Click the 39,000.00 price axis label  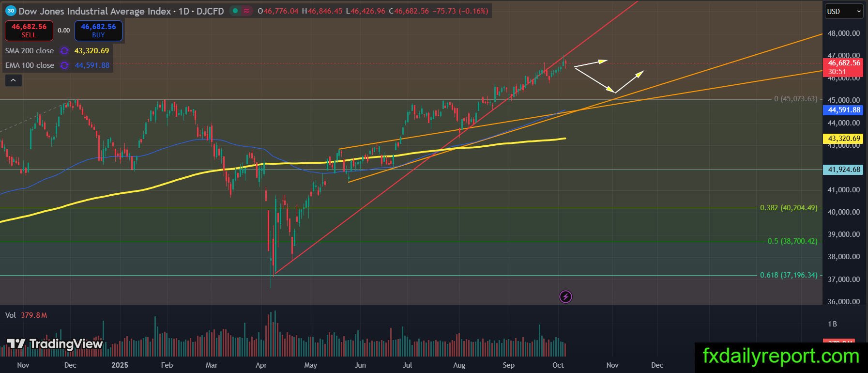pos(844,234)
